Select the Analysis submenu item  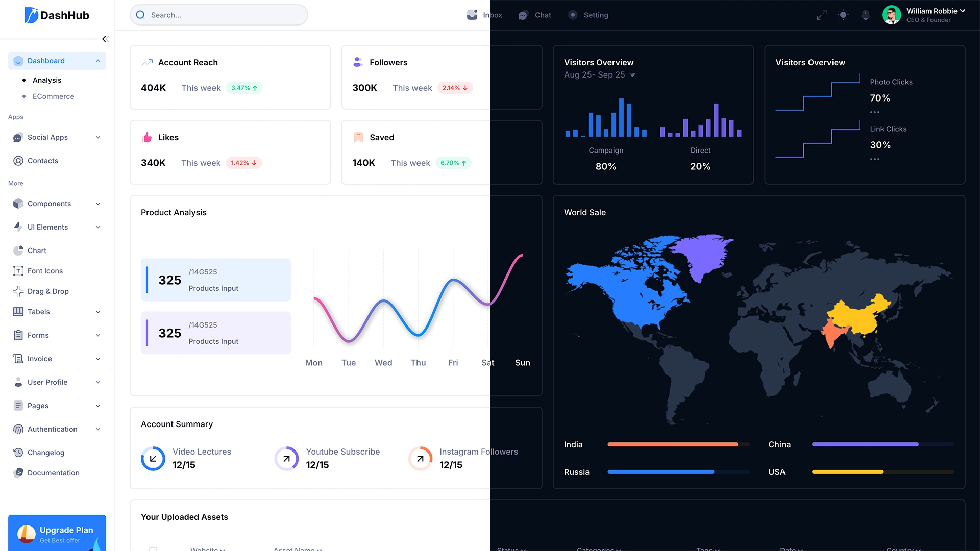(47, 80)
